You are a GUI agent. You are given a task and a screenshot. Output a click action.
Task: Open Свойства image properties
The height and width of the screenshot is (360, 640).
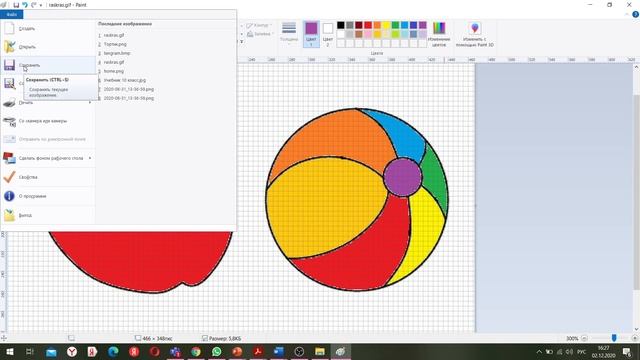(48, 177)
